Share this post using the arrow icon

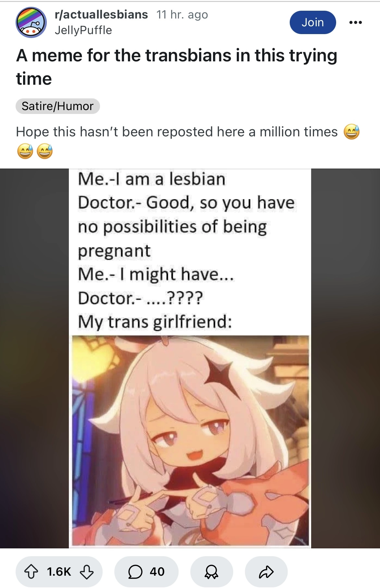[266, 572]
